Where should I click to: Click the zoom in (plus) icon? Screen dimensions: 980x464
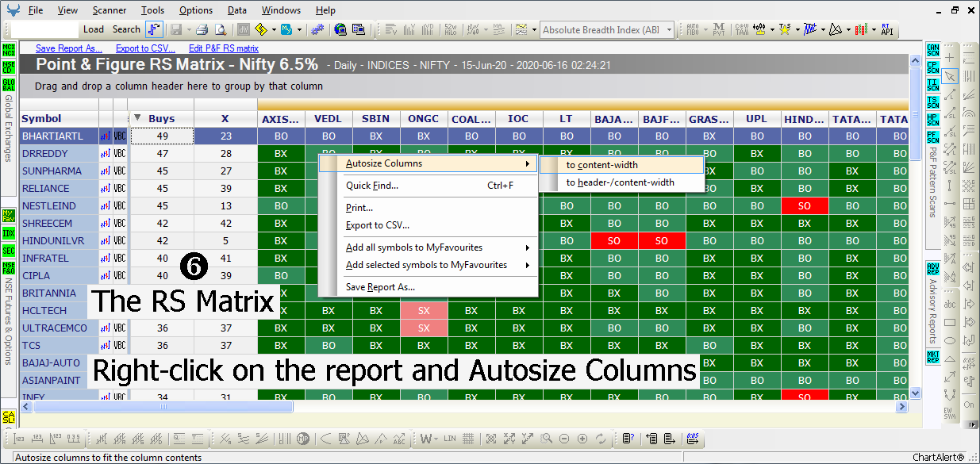582,438
